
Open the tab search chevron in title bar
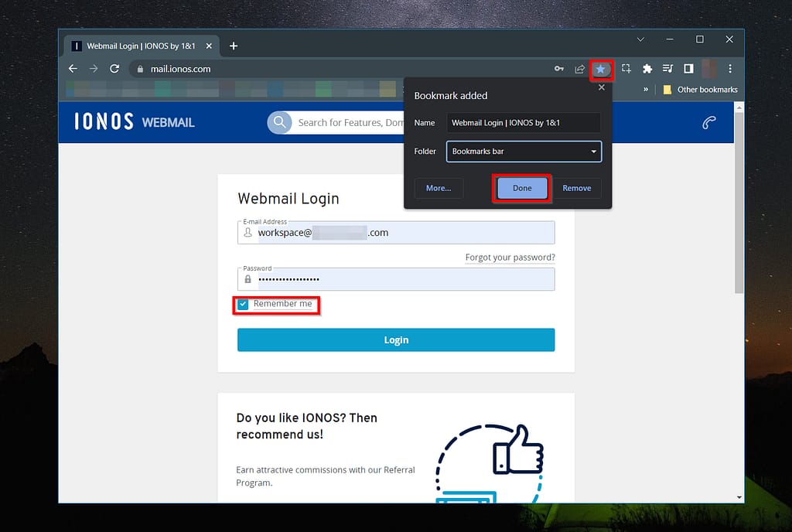[640, 39]
